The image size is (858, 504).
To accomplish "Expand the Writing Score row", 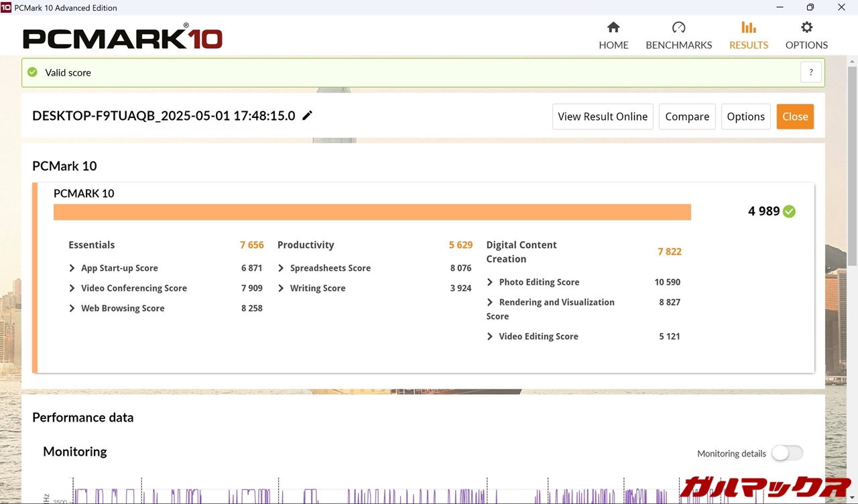I will pos(282,288).
